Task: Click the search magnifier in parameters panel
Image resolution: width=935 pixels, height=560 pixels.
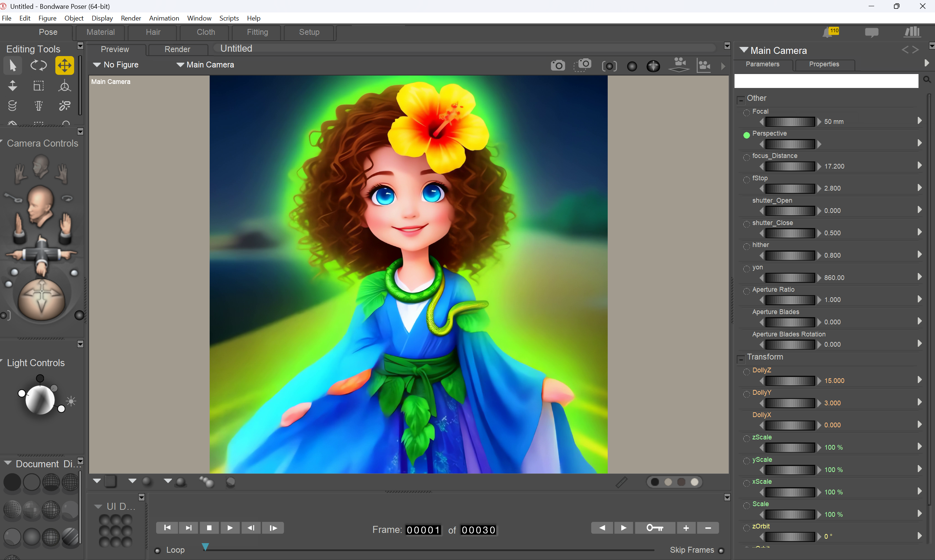Action: pyautogui.click(x=927, y=80)
